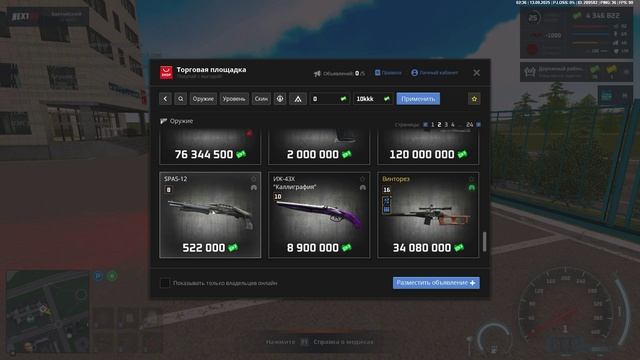Open the listing priced 2 000 000
The image size is (640, 360).
pos(319,147)
